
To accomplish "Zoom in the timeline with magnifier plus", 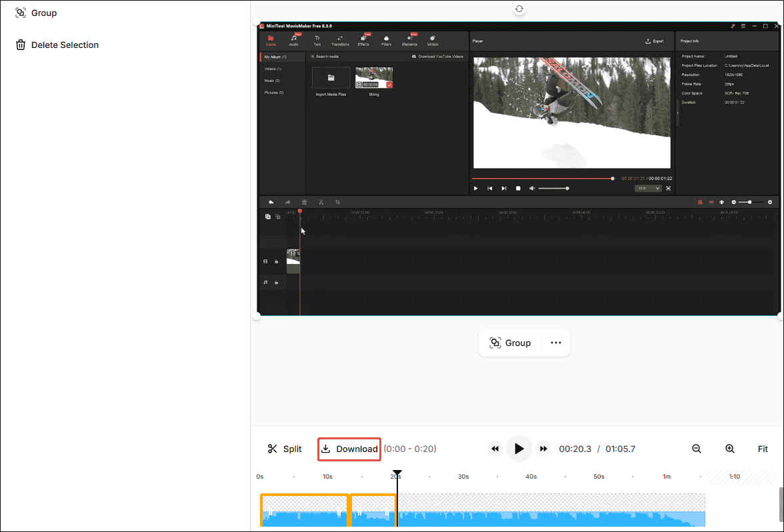I will (x=730, y=449).
